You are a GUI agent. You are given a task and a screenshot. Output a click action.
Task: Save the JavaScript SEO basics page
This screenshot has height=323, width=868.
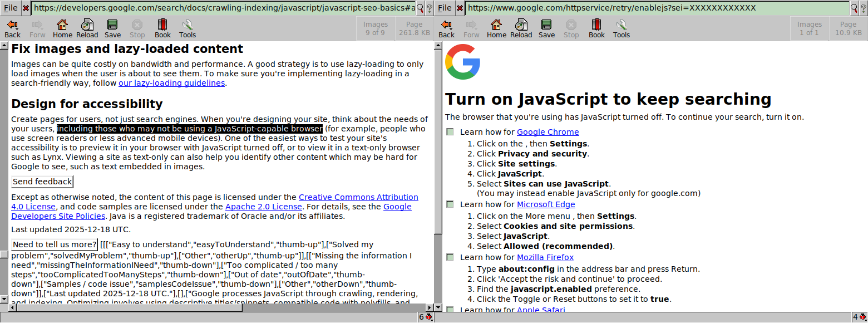(112, 29)
